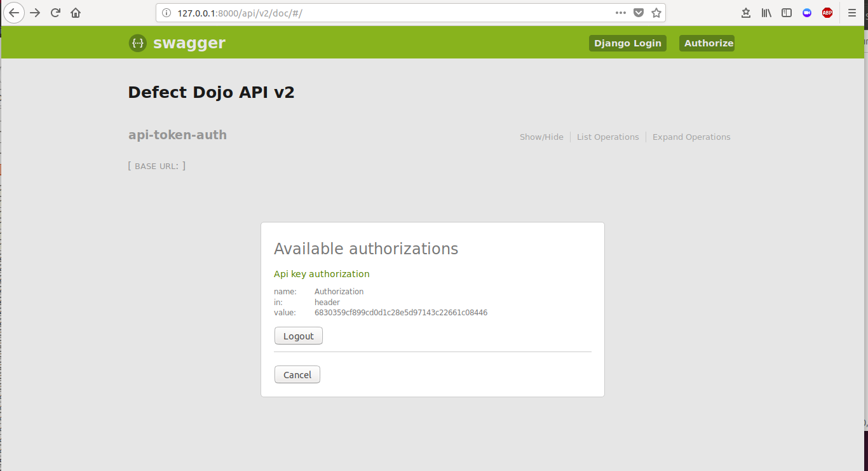868x471 pixels.
Task: Navigate to the browser home page
Action: pyautogui.click(x=75, y=12)
